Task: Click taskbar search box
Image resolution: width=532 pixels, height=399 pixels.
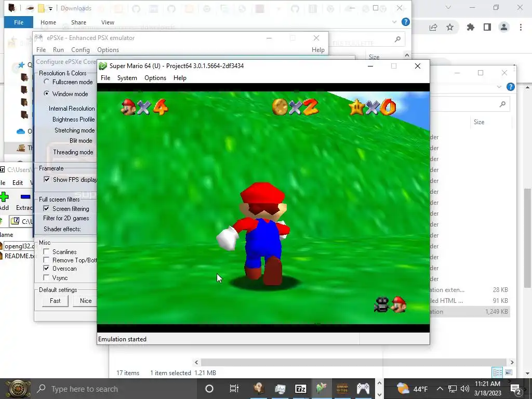Action: [115, 389]
